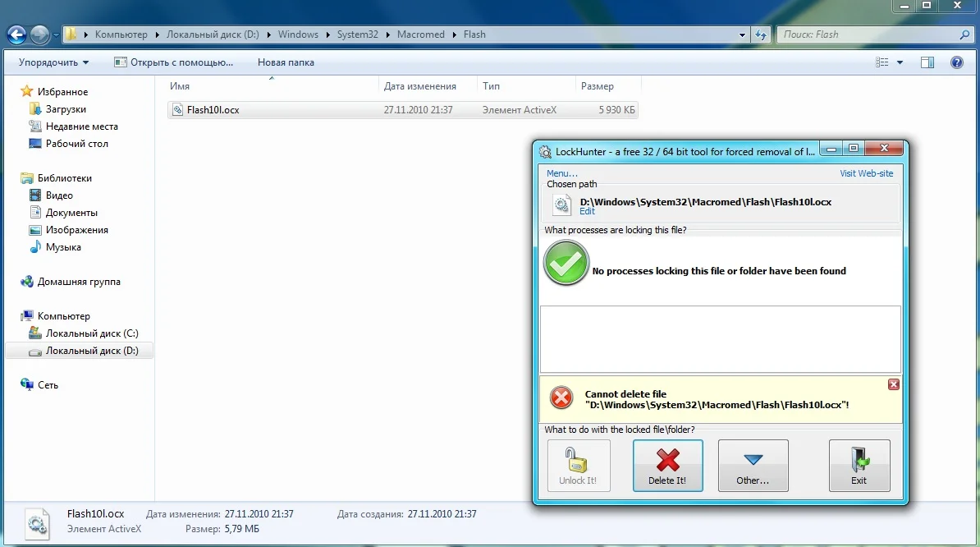Open address bar history dropdown
Image resolution: width=980 pixels, height=547 pixels.
click(x=742, y=35)
